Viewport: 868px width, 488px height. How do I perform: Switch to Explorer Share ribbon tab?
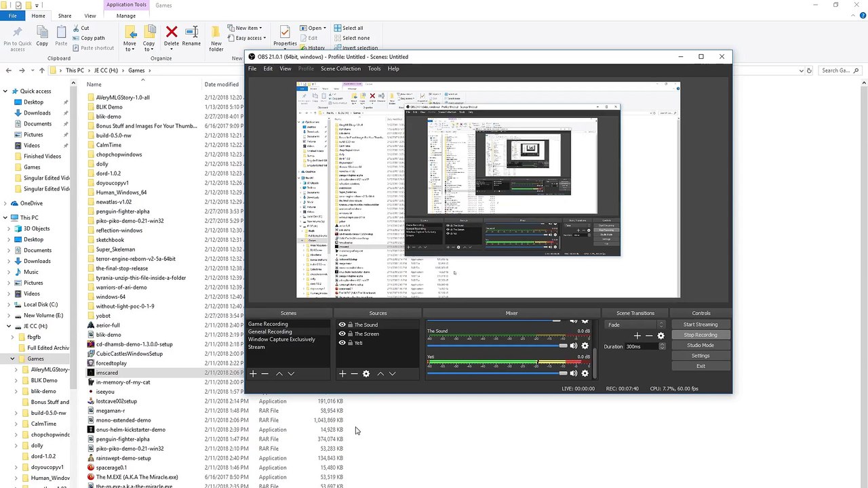pyautogui.click(x=64, y=16)
